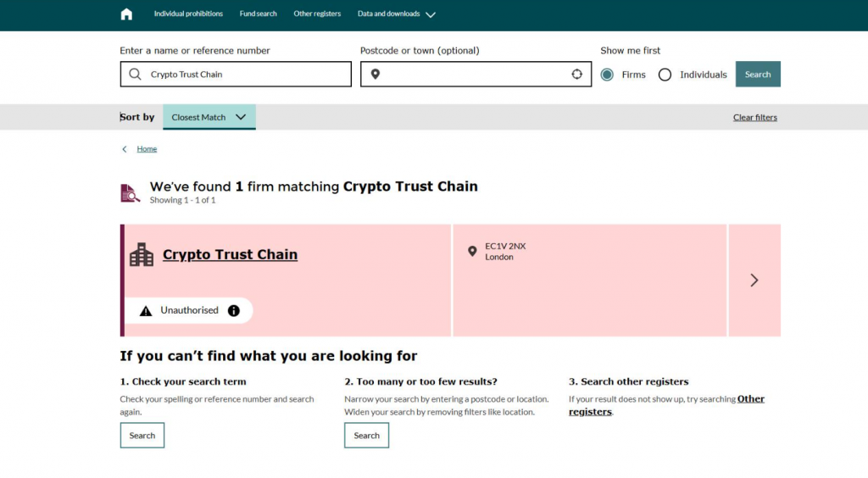868x478 pixels.
Task: Click the teal Search button
Action: pos(758,74)
